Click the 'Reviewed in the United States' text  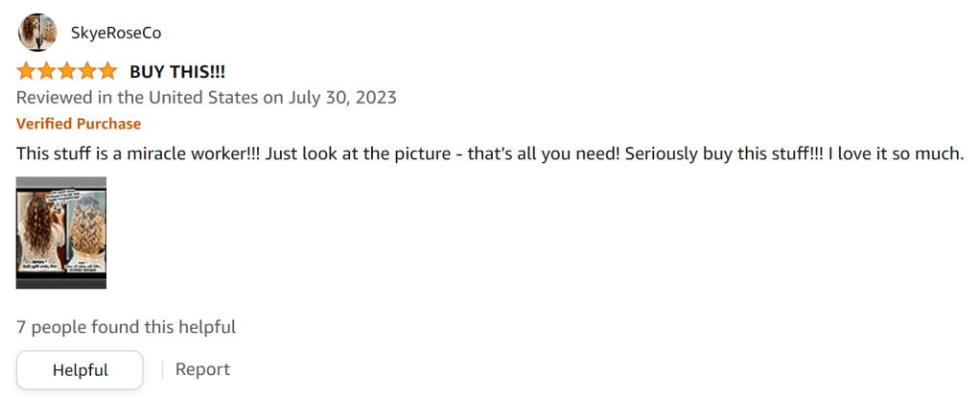pos(137,97)
